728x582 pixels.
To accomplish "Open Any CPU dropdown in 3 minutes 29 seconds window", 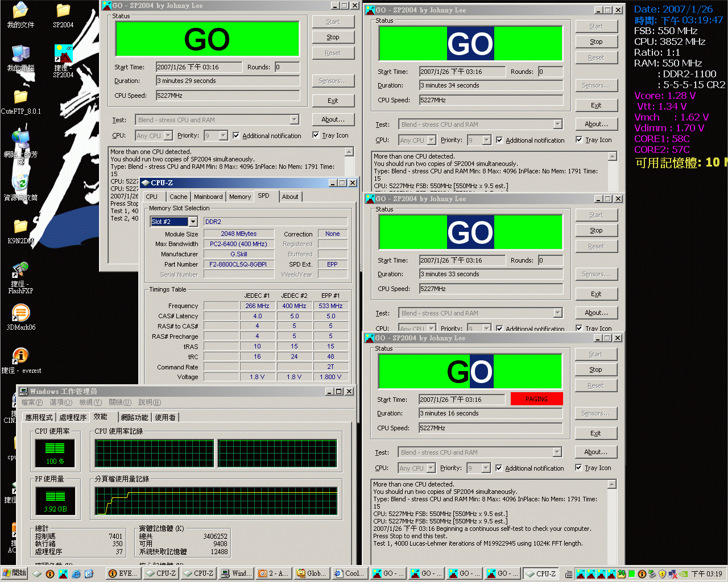I will pos(168,136).
